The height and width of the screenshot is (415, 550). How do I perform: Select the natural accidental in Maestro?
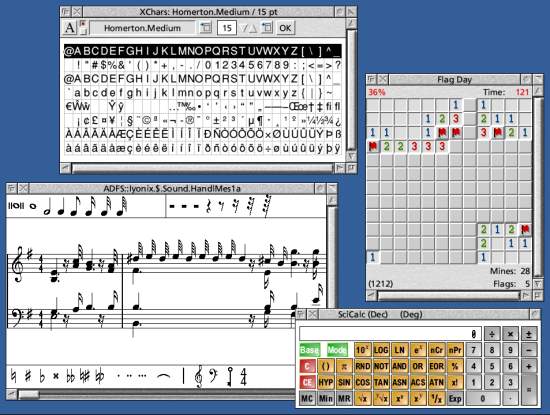[13, 376]
